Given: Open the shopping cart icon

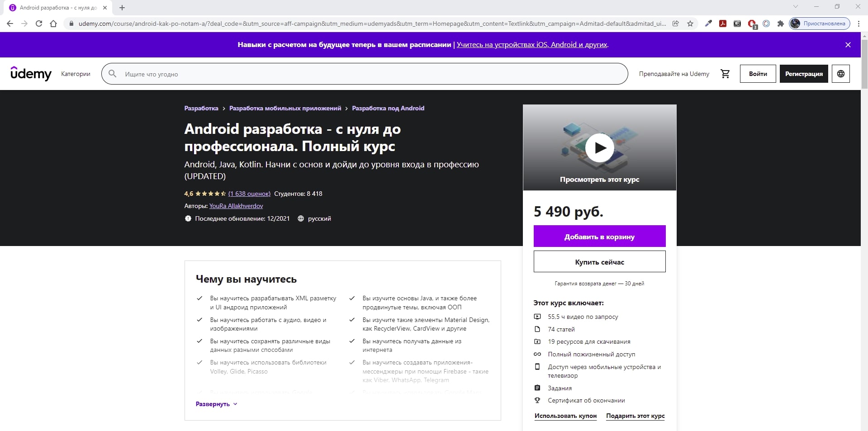Looking at the screenshot, I should pyautogui.click(x=725, y=74).
